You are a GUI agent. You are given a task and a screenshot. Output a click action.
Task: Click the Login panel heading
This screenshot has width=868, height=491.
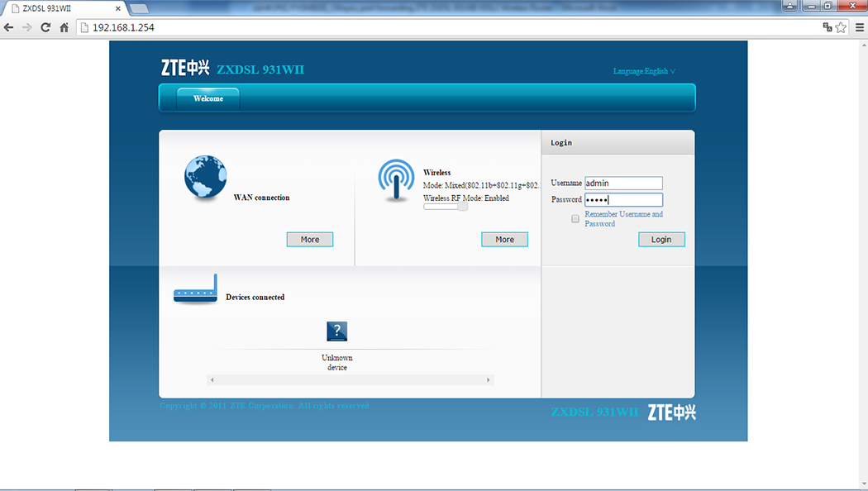[561, 143]
